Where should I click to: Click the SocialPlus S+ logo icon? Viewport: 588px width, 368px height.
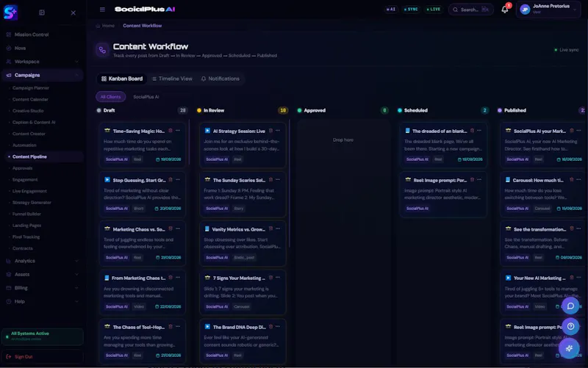(x=10, y=12)
